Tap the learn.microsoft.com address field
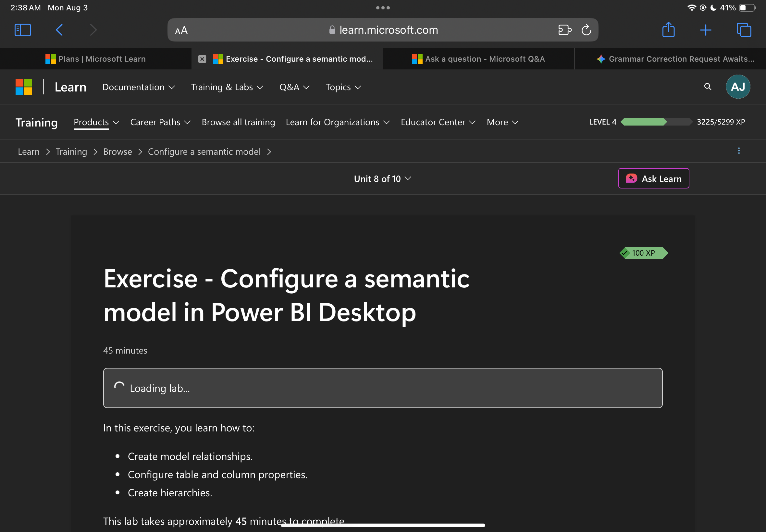This screenshot has width=766, height=532. 383,30
